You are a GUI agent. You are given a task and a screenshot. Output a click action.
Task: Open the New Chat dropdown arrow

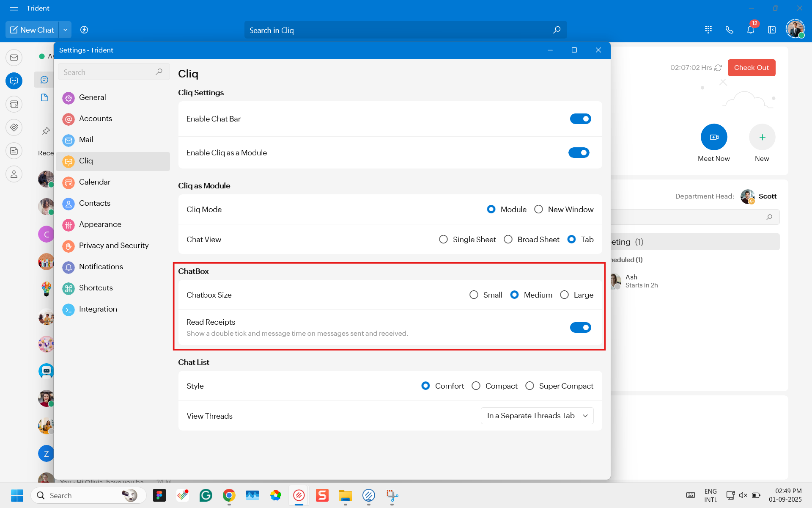[65, 30]
